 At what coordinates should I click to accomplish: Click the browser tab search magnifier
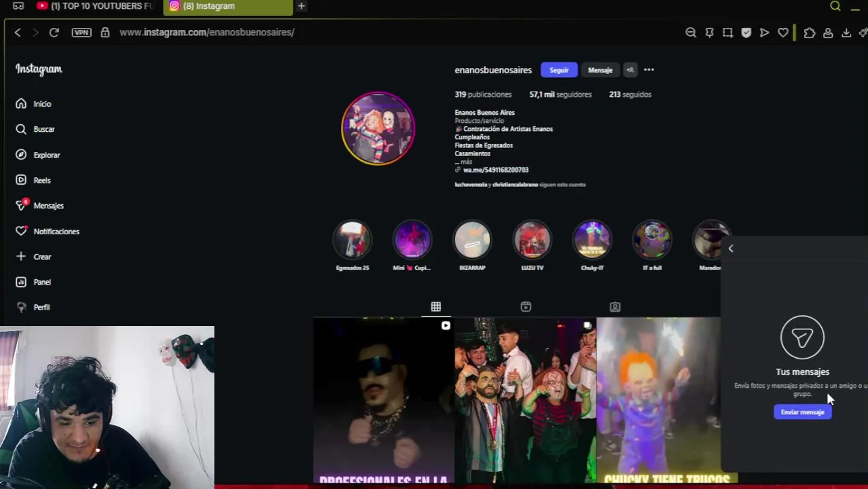[x=835, y=6]
